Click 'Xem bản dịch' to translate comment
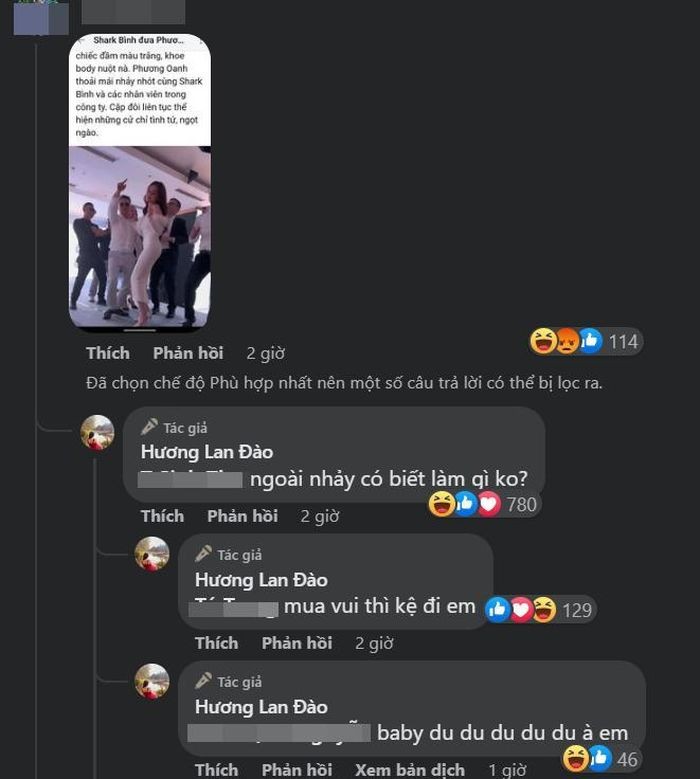This screenshot has width=700, height=779. pos(410,769)
